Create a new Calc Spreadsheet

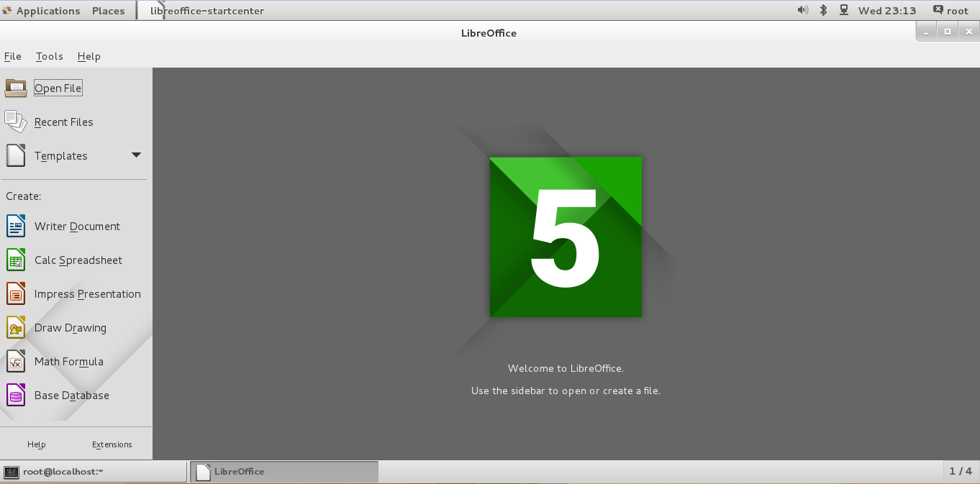(78, 260)
